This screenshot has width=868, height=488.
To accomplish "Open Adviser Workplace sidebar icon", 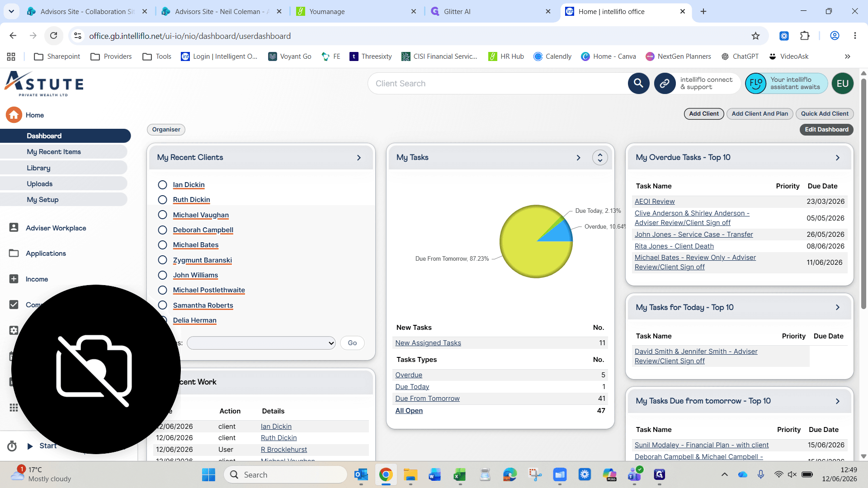I will [14, 228].
